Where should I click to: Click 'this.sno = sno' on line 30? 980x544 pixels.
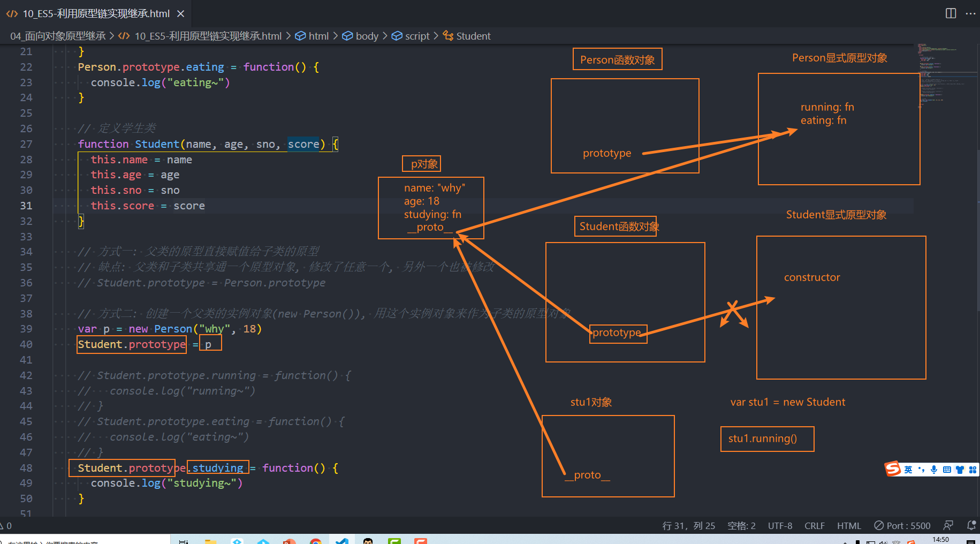(x=135, y=190)
